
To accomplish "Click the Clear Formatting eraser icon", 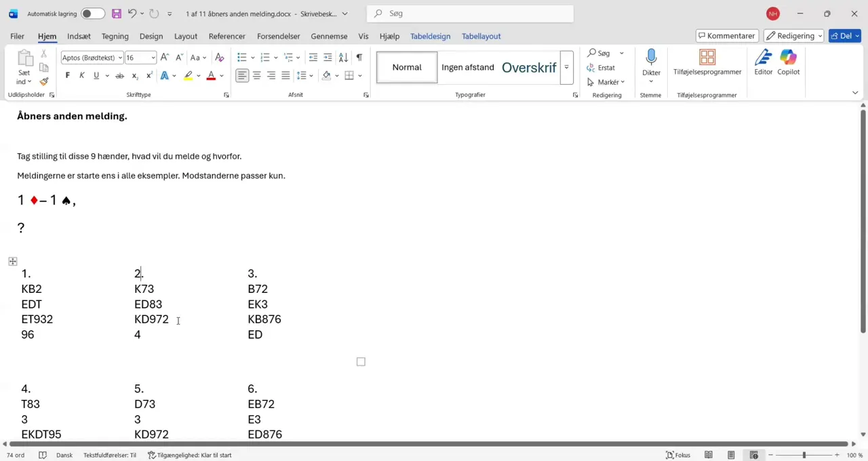I will click(219, 58).
